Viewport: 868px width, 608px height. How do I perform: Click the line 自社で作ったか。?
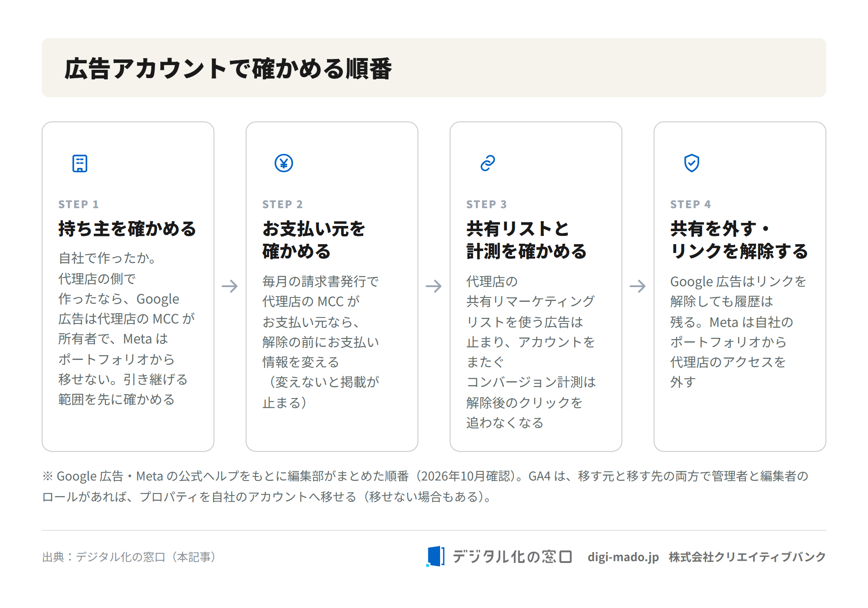(x=108, y=258)
